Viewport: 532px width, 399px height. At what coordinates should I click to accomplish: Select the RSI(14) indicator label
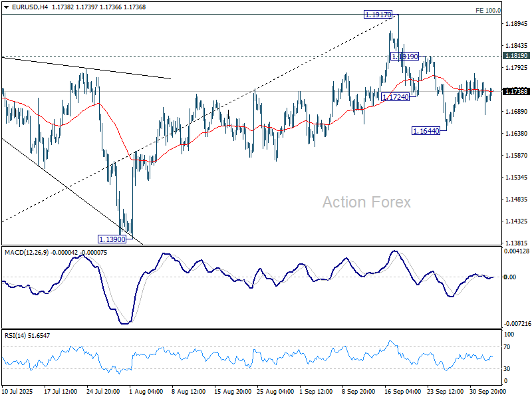coord(16,335)
